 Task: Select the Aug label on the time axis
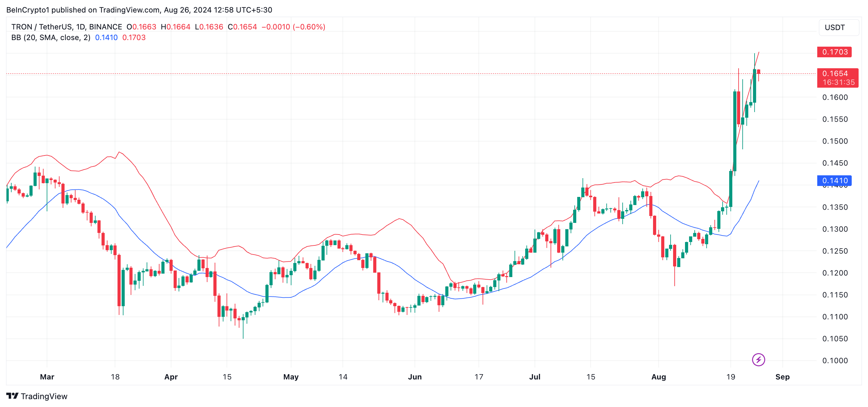pyautogui.click(x=659, y=377)
